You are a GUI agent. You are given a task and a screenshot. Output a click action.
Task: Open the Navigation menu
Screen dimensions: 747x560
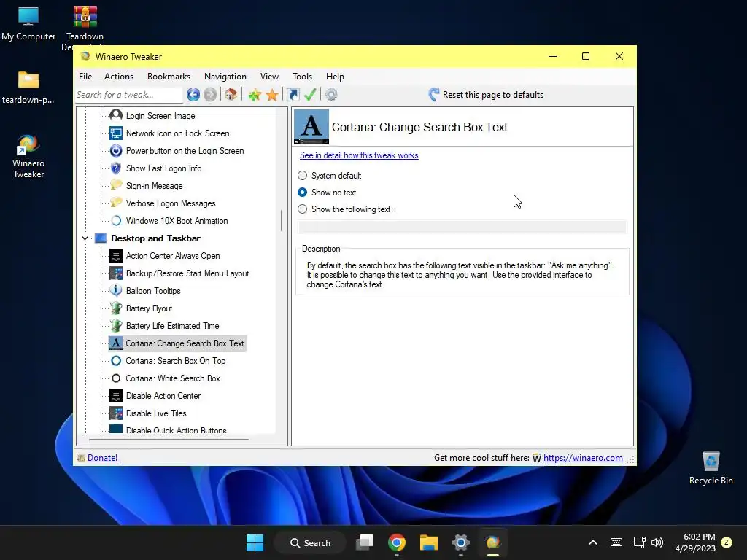point(225,77)
